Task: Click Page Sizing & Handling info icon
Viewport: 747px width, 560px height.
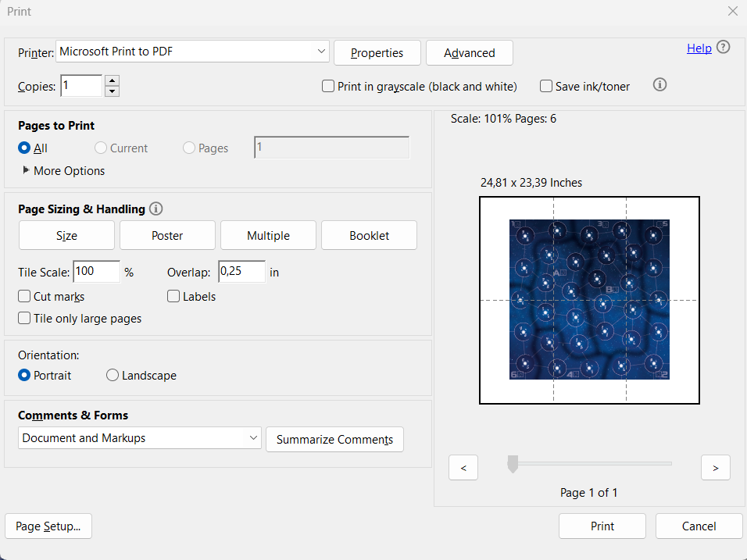Action: click(155, 209)
